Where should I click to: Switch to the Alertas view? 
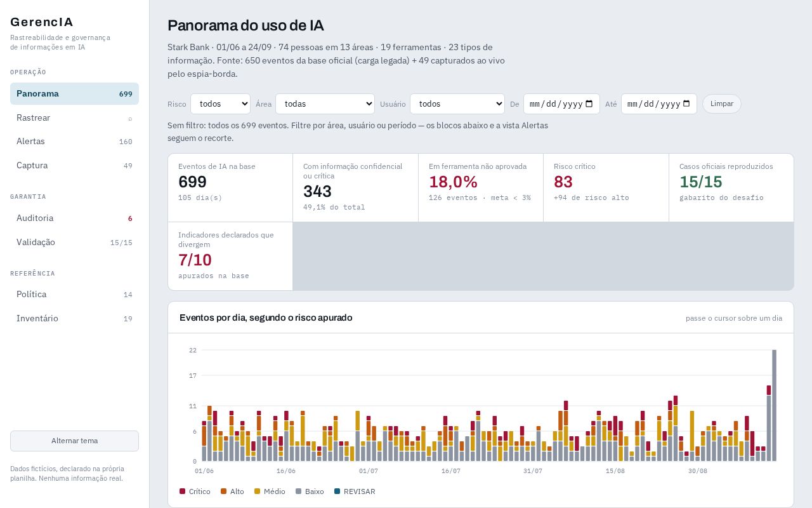coord(74,142)
